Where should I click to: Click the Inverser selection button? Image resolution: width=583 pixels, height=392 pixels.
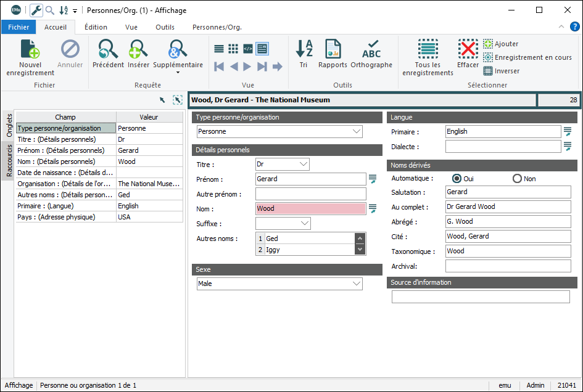(x=501, y=71)
